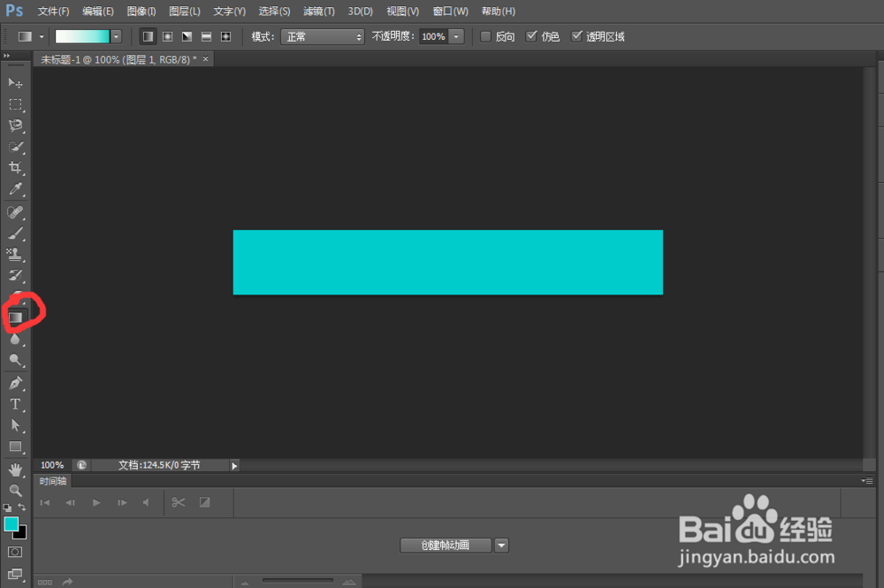Expand the status bar info arrow
Screen dimensions: 884x588
click(234, 466)
